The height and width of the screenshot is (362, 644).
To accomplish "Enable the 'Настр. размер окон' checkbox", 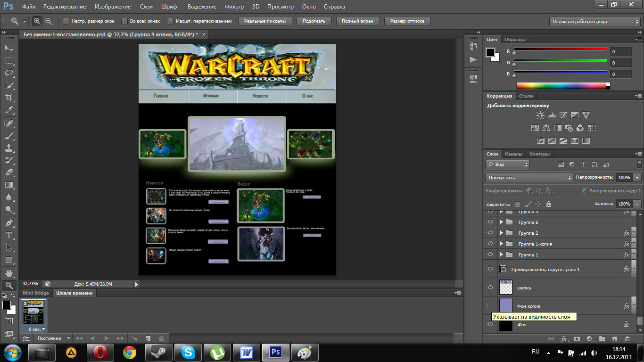I will point(66,21).
